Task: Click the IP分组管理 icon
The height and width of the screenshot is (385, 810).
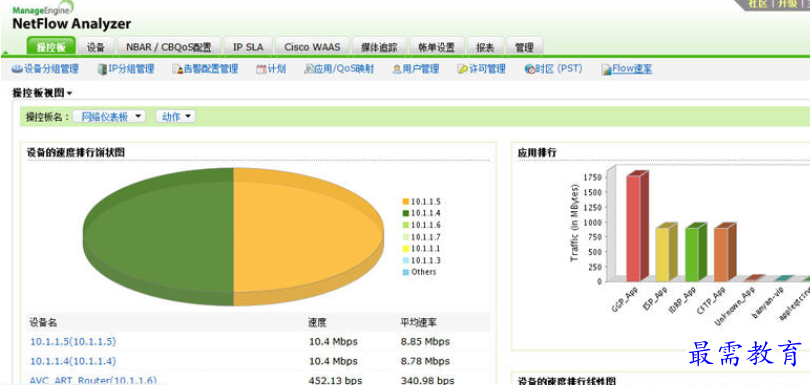Action: (x=102, y=69)
